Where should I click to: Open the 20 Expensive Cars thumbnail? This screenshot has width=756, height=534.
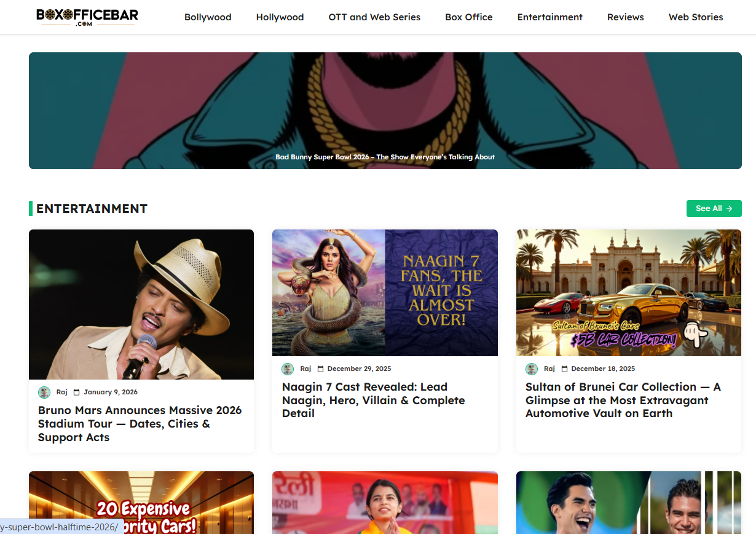coord(141,501)
